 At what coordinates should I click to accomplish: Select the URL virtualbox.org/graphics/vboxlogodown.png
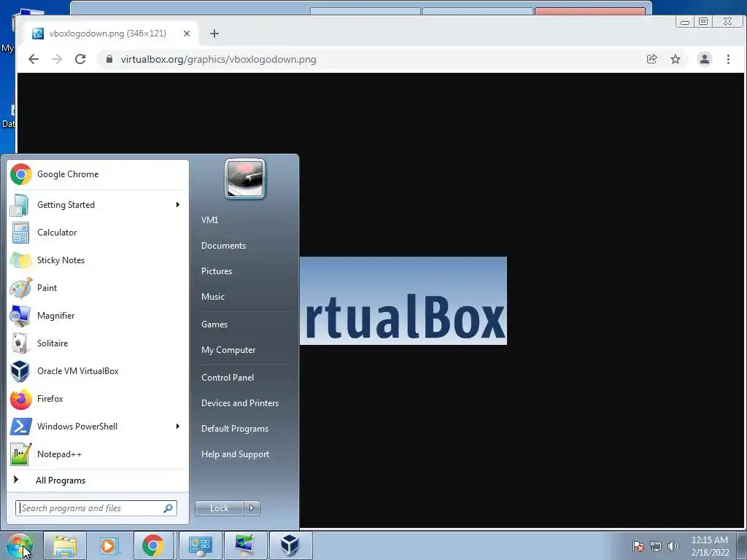point(219,60)
